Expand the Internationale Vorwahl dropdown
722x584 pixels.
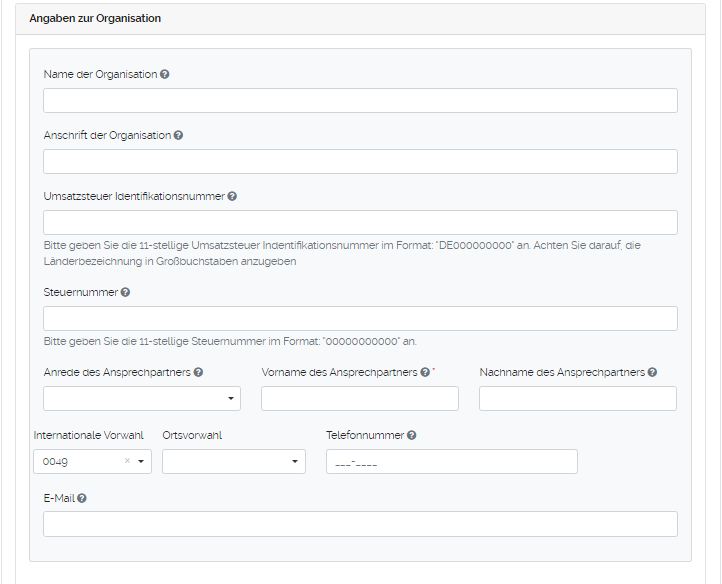(141, 462)
